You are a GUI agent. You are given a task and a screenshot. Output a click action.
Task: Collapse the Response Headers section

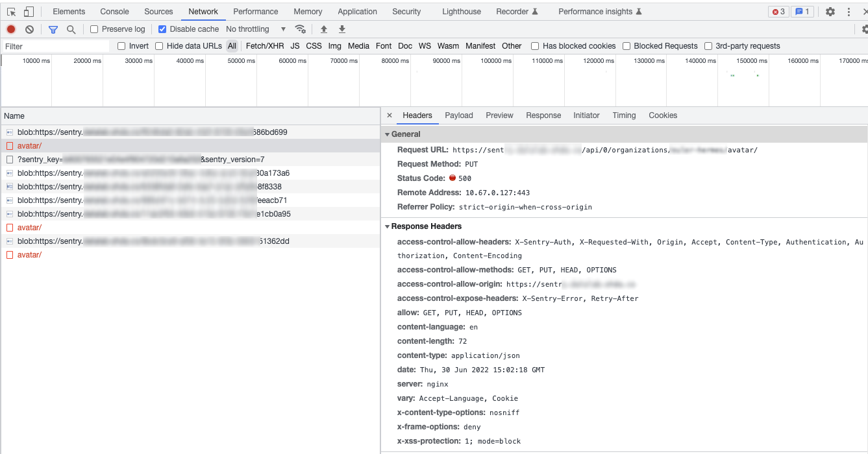[x=388, y=226]
